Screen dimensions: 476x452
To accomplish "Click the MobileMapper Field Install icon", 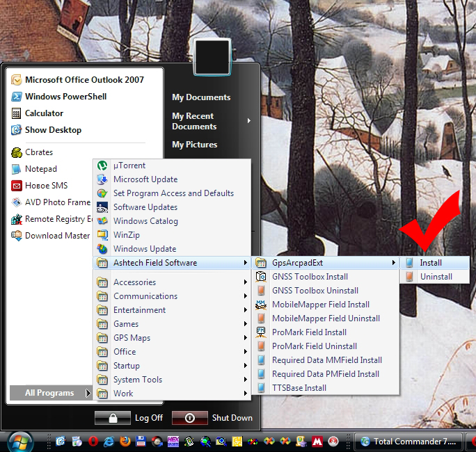I will point(261,305).
